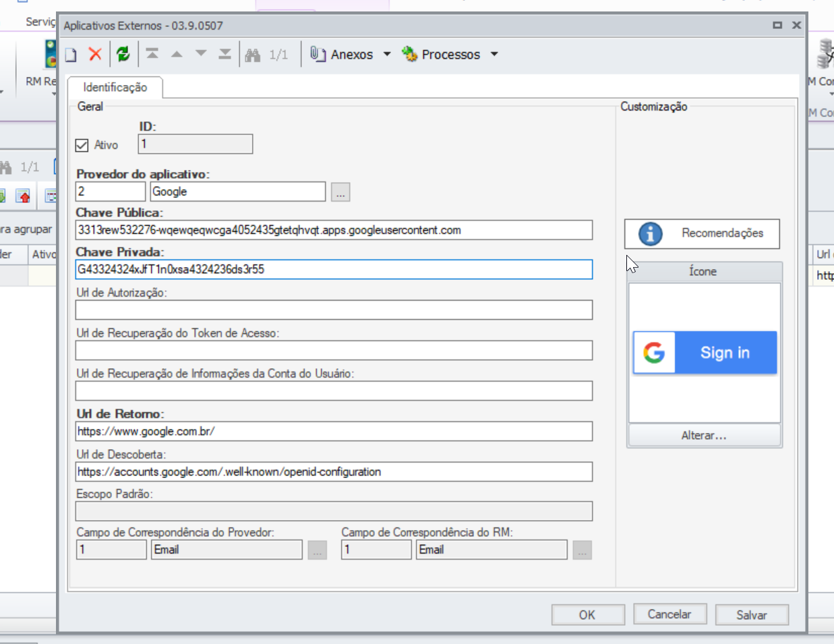Click the Url de Autorização field
Screen dimensions: 834x644
pos(334,310)
